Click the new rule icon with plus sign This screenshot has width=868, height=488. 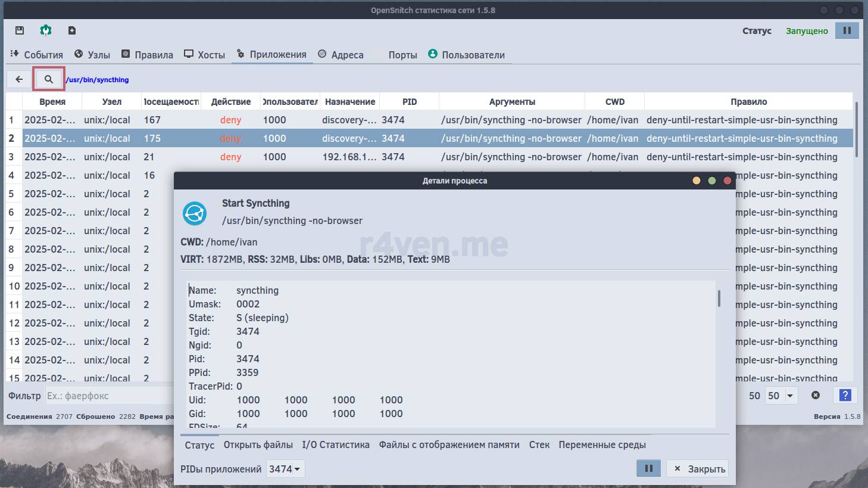[x=72, y=30]
